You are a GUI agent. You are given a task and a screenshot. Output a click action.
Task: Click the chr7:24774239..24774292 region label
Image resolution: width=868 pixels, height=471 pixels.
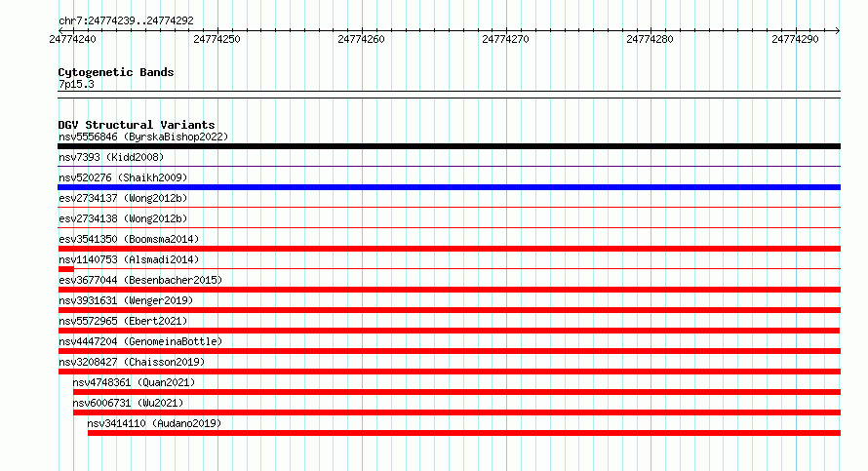[126, 21]
